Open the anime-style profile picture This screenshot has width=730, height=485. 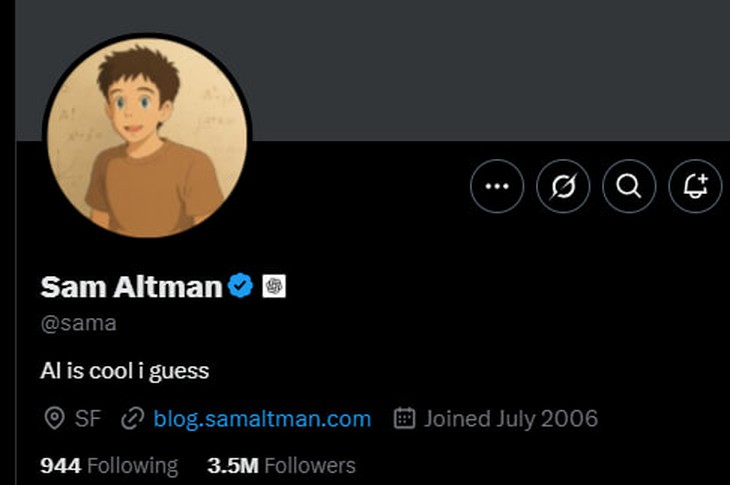(x=147, y=139)
